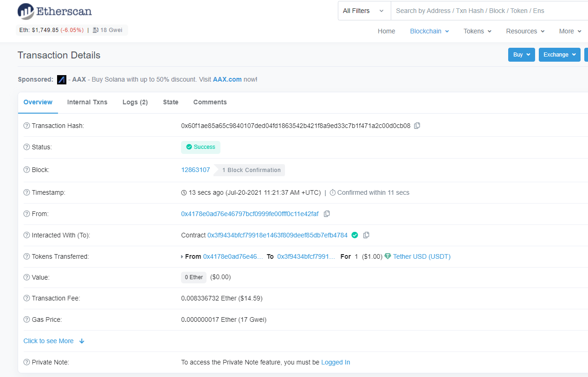588x377 pixels.
Task: Switch to the Logs (2) tab
Action: (x=135, y=102)
